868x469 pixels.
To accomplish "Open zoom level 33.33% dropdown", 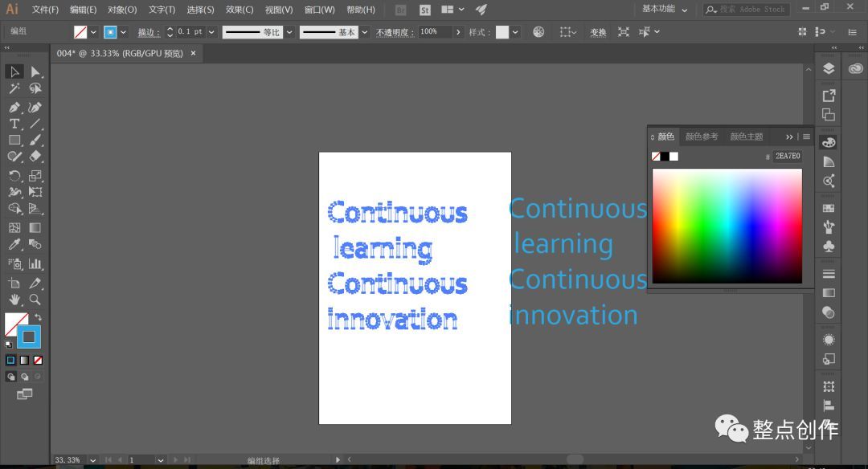I will point(92,460).
